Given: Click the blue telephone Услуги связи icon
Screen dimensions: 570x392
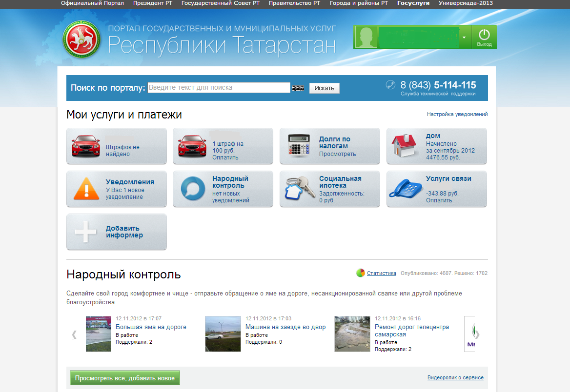Looking at the screenshot, I should pos(407,189).
